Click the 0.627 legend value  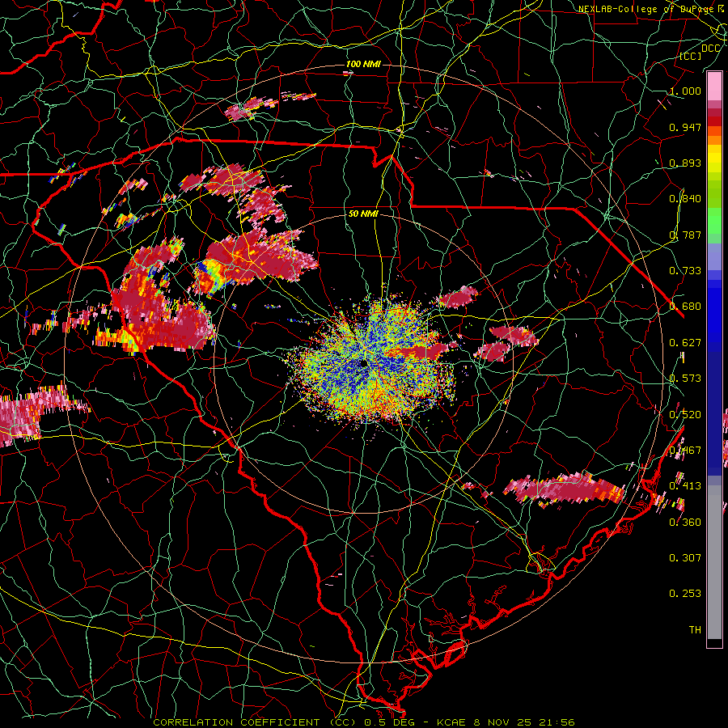pos(685,343)
